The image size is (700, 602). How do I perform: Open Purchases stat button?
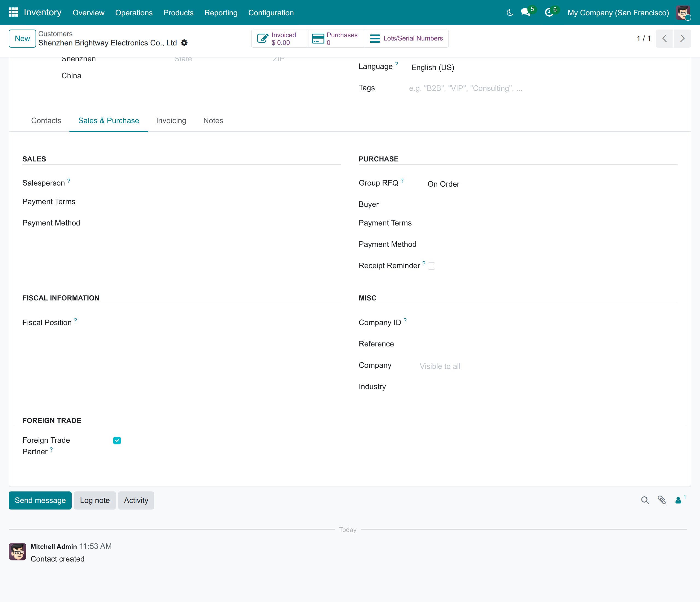coord(337,39)
